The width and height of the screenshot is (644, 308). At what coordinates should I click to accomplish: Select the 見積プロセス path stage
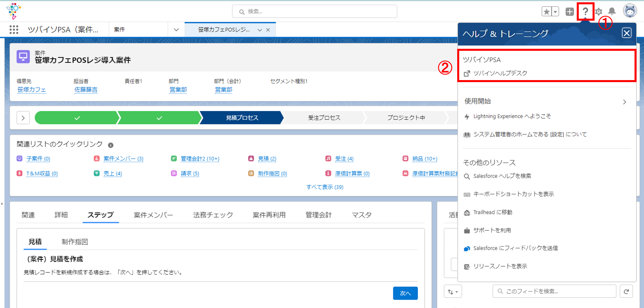242,118
